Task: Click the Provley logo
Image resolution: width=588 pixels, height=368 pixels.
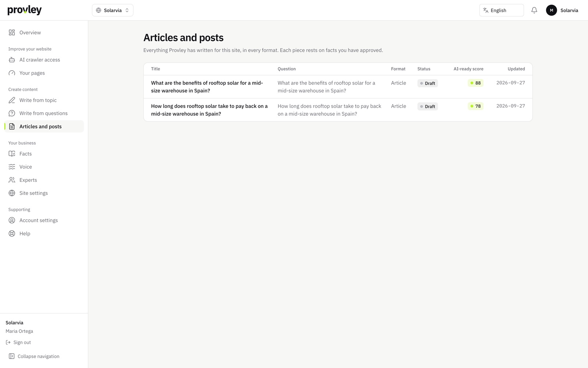Action: (x=25, y=10)
